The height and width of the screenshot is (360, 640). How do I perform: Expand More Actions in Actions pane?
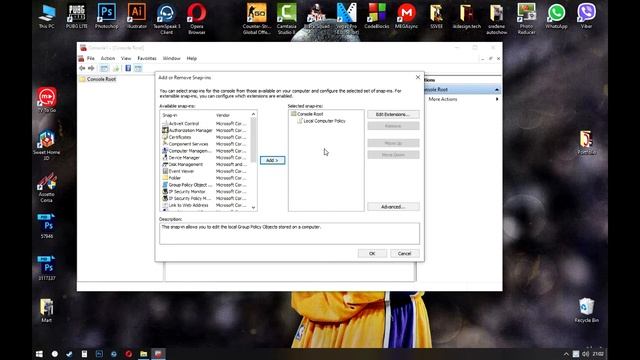[462, 99]
